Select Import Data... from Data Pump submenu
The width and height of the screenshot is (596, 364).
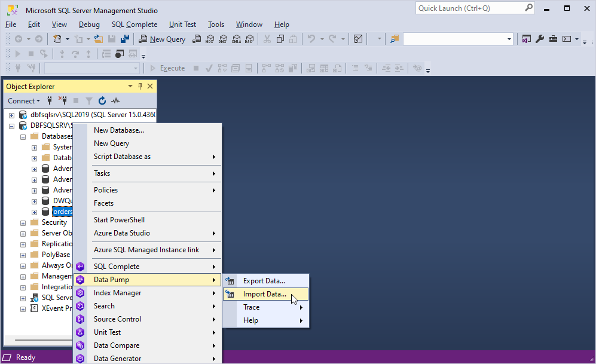click(265, 294)
